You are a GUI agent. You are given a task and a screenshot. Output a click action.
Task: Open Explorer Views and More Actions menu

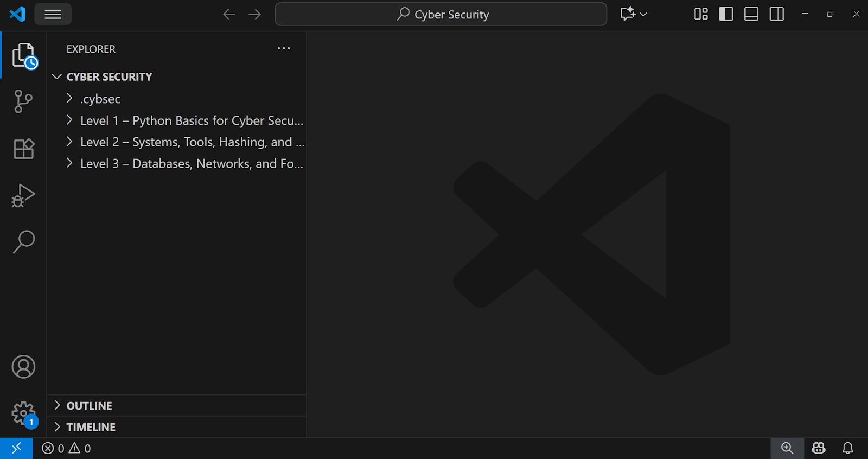pos(284,49)
